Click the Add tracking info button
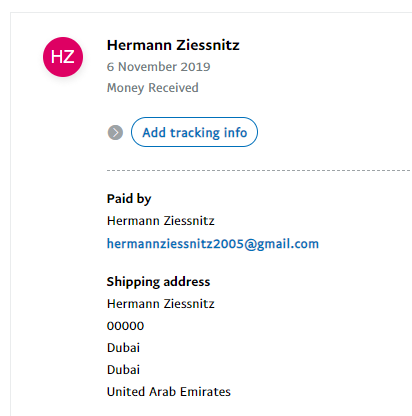This screenshot has width=412, height=416. coord(194,132)
